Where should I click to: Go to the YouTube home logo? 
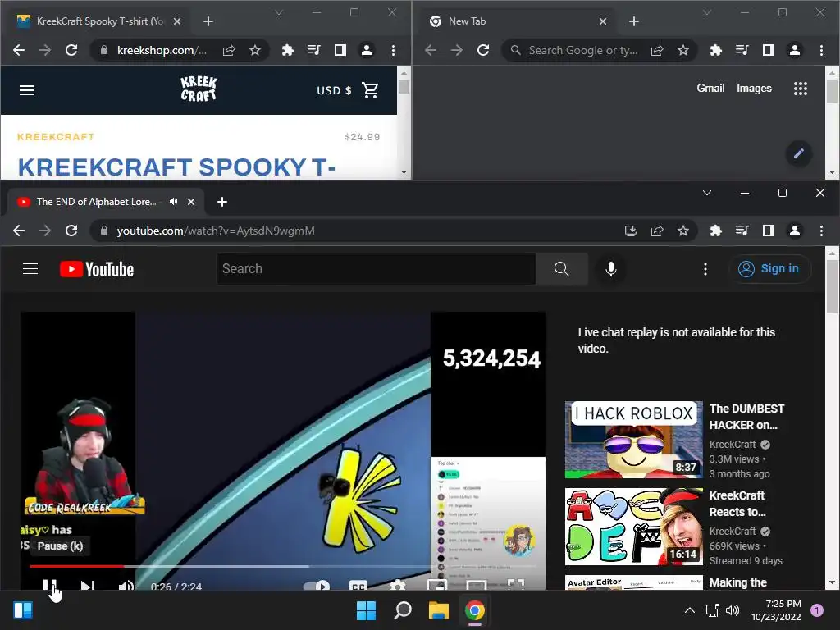97,269
